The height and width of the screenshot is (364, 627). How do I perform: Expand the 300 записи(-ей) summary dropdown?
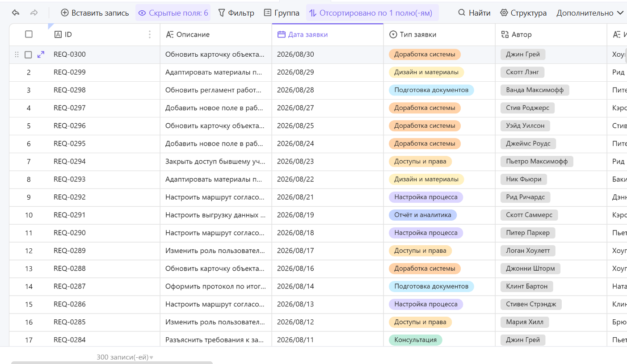click(x=125, y=357)
